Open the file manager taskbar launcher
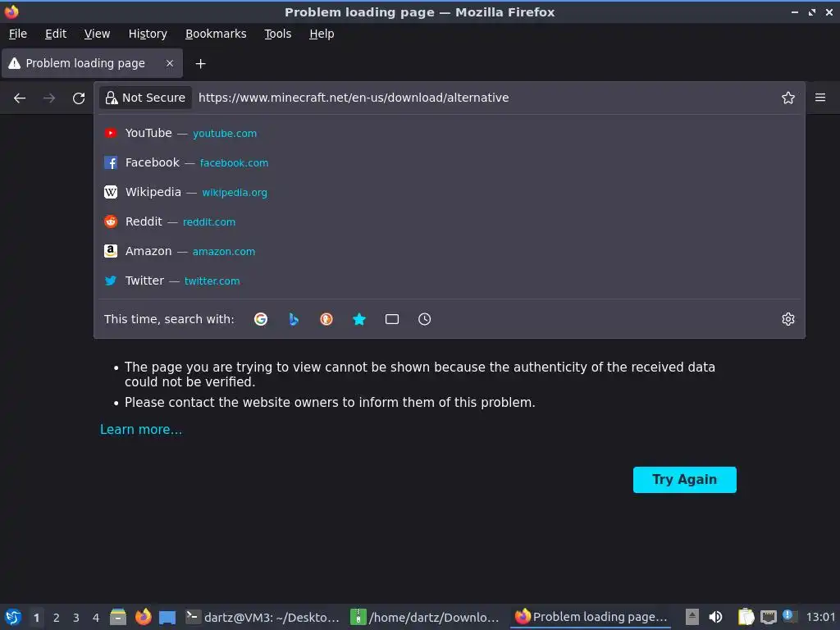The height and width of the screenshot is (630, 840). [118, 617]
